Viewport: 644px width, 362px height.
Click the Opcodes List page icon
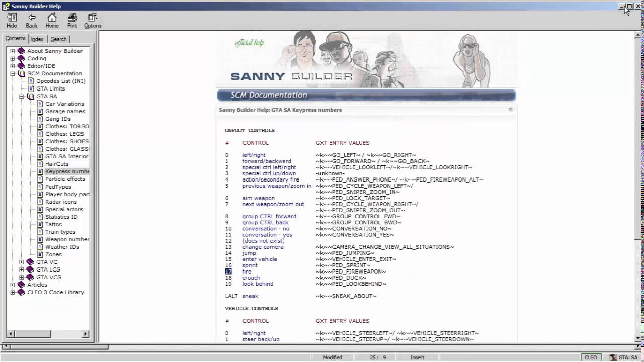[x=31, y=81]
